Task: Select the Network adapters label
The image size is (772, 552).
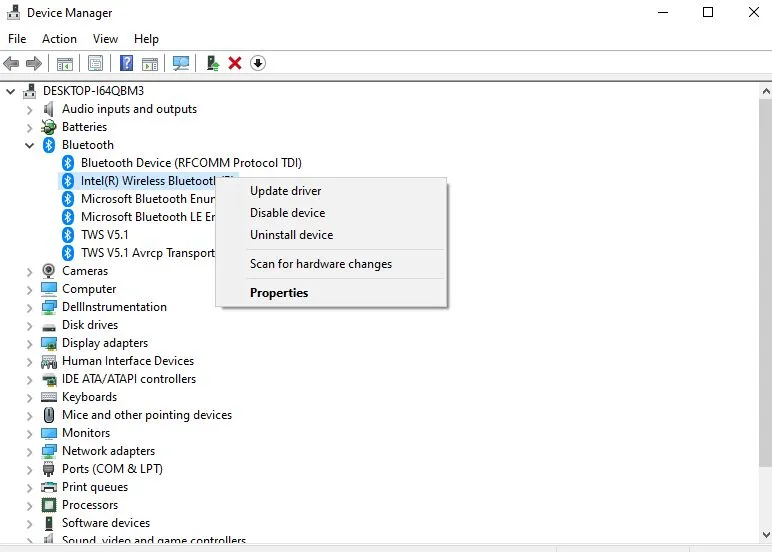Action: 108,451
